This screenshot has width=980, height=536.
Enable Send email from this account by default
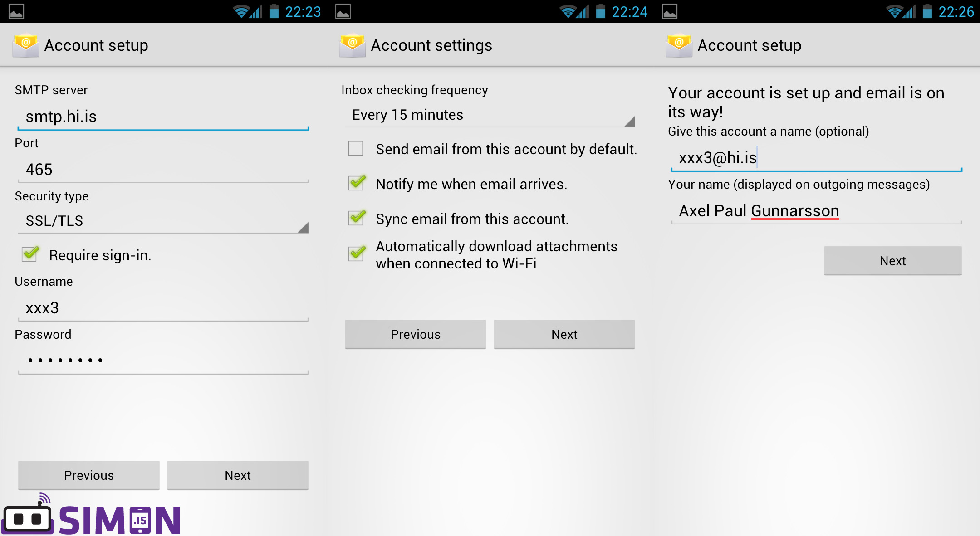356,148
